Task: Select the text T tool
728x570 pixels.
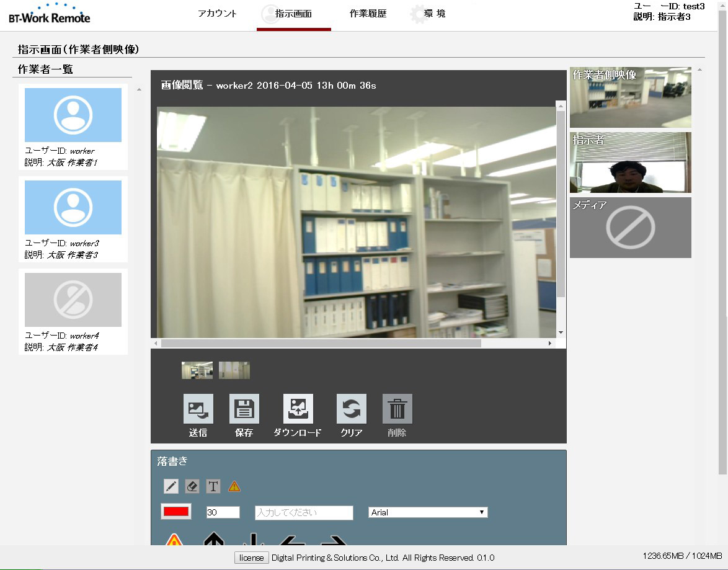Action: click(213, 486)
